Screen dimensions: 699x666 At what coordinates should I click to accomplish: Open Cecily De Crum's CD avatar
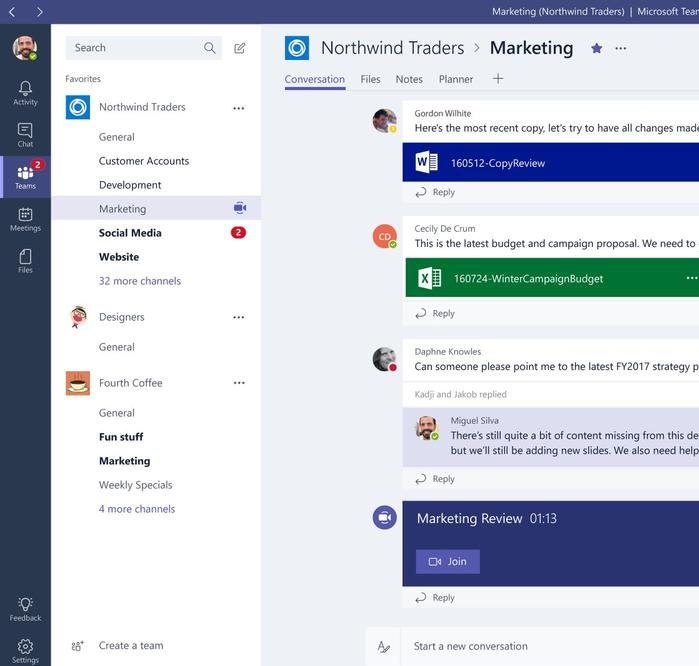coord(385,236)
